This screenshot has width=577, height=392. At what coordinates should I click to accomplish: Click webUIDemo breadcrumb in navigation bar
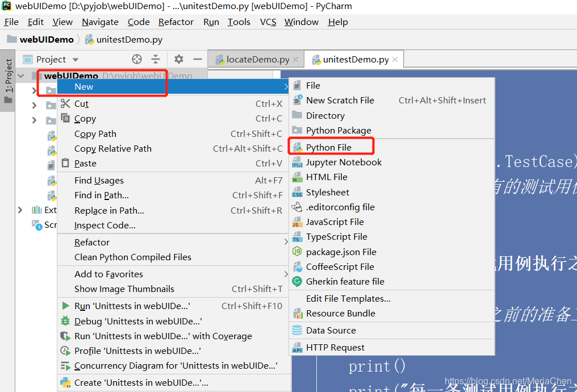(40, 39)
